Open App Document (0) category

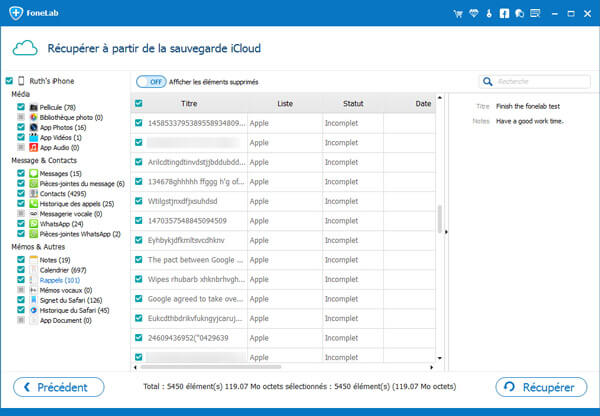[x=66, y=320]
